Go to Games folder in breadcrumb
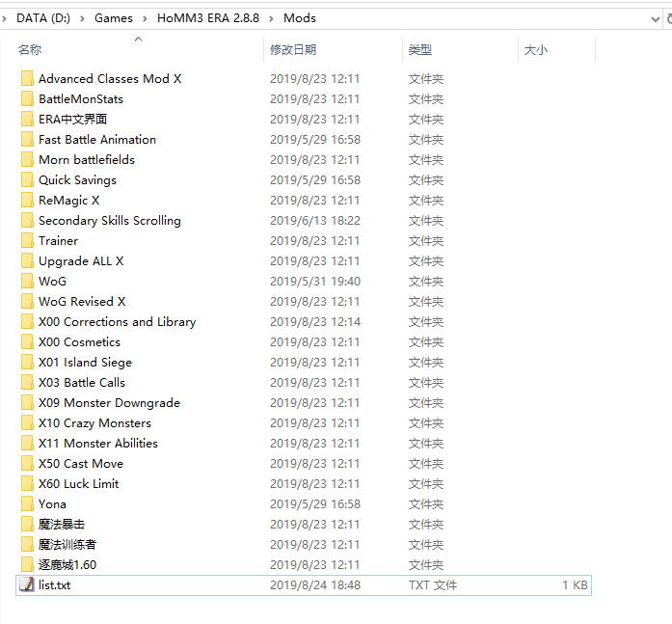 click(114, 18)
